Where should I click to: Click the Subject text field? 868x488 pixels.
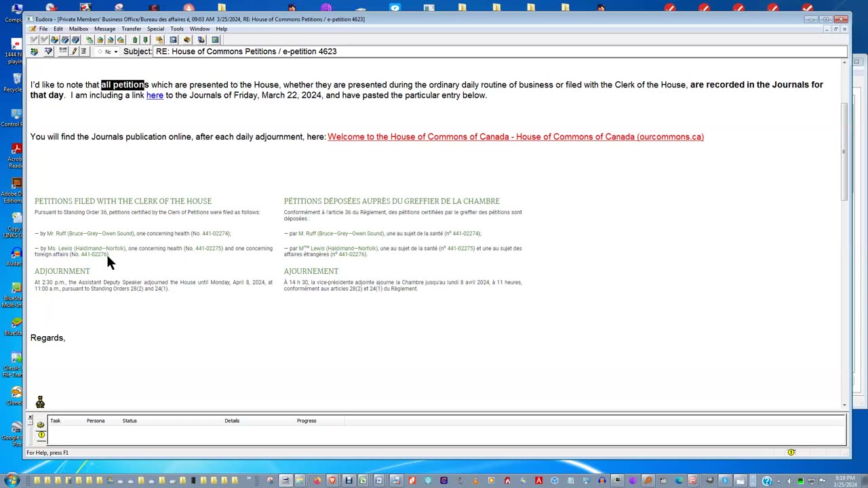coord(500,52)
